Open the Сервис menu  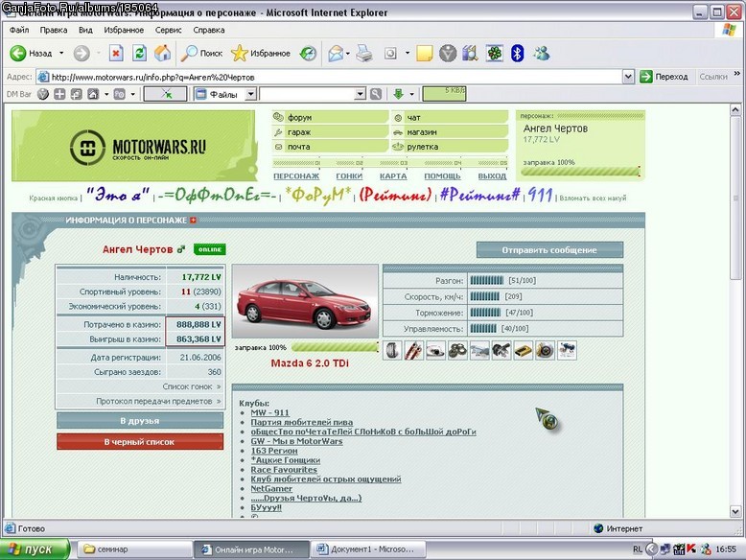click(169, 30)
